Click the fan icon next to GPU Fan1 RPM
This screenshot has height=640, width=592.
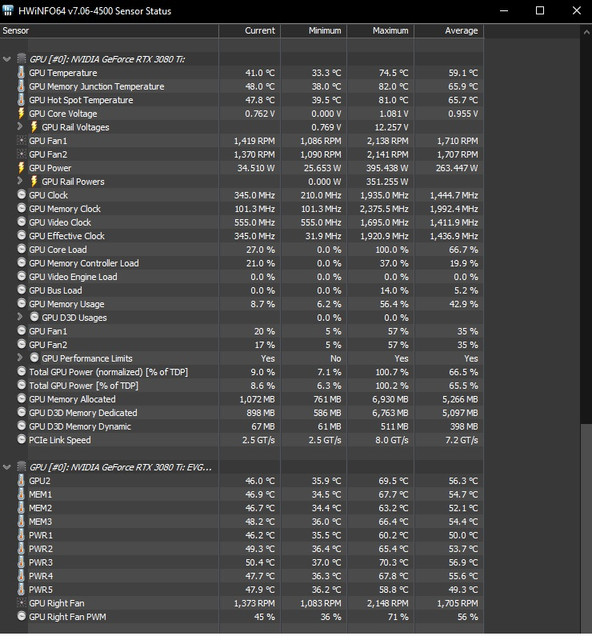pos(21,141)
